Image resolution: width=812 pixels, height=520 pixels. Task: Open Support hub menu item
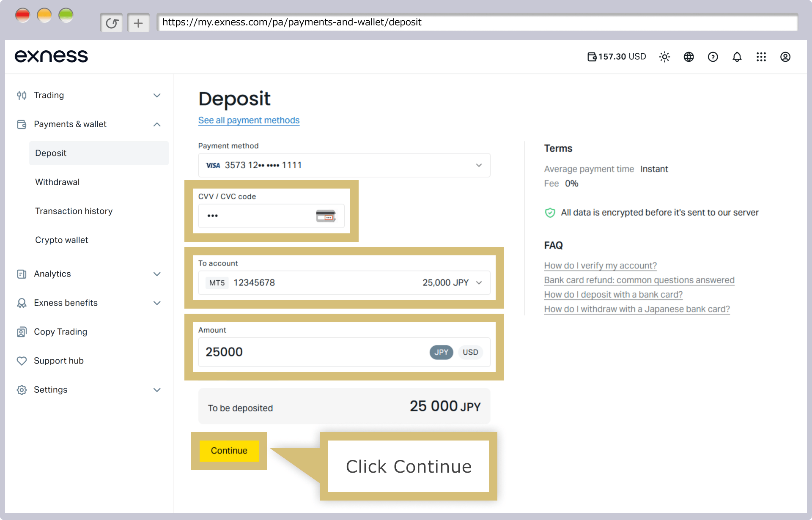(x=59, y=361)
